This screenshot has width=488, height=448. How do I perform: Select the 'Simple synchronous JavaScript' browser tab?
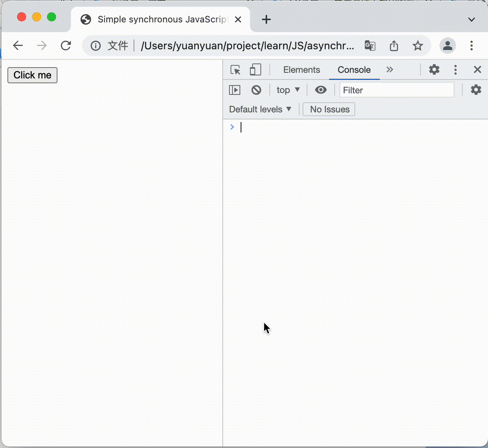pyautogui.click(x=160, y=19)
